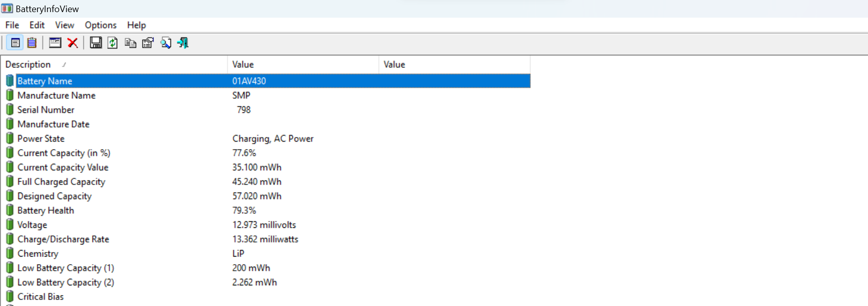The height and width of the screenshot is (306, 868).
Task: Click the 35.100 mWh value
Action: tap(257, 167)
